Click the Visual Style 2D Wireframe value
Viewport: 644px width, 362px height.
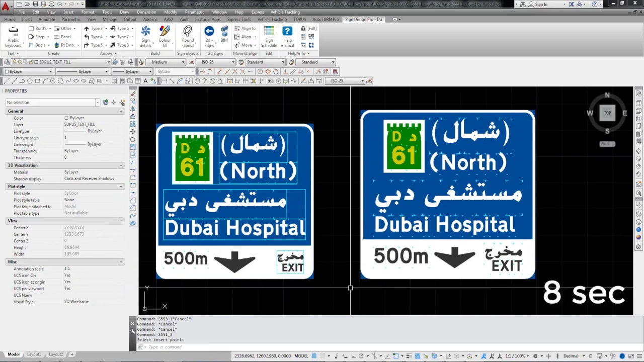(76, 302)
